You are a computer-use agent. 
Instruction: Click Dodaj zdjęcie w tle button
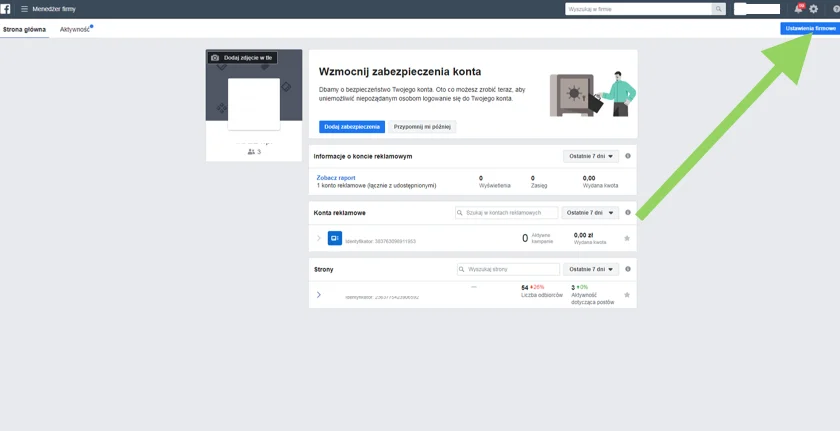pyautogui.click(x=243, y=58)
